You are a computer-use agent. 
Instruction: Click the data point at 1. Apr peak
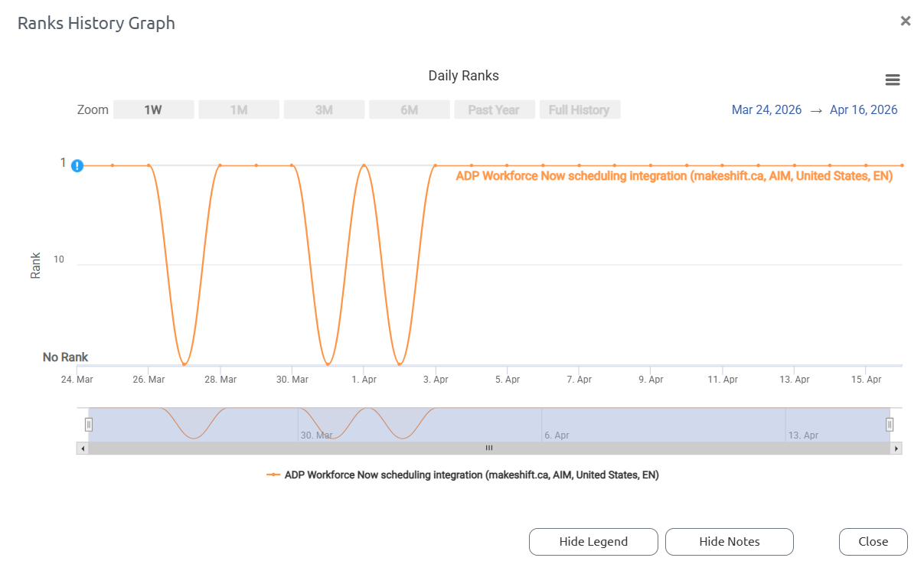pos(364,165)
